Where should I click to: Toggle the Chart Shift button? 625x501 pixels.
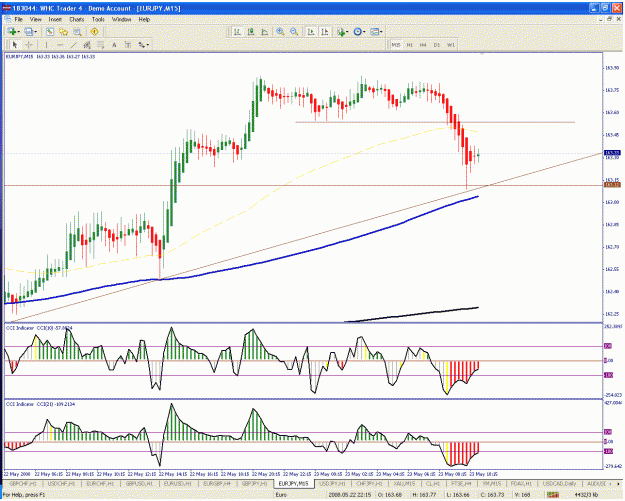click(325, 31)
